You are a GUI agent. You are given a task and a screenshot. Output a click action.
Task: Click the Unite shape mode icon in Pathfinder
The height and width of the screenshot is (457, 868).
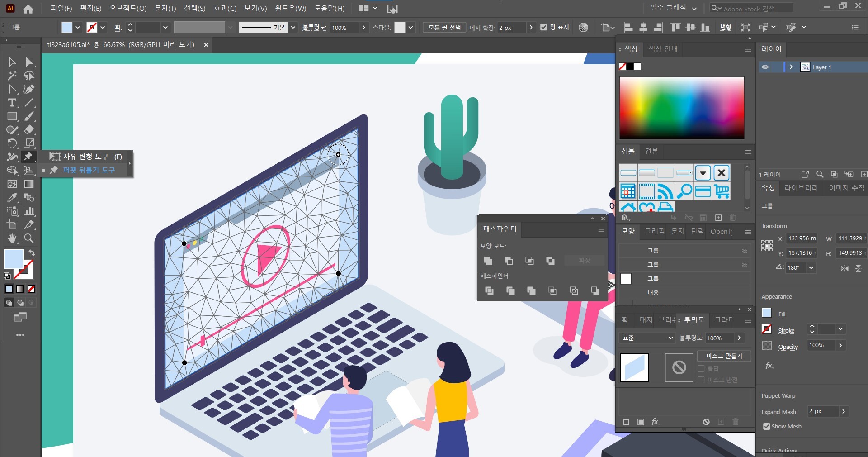488,261
